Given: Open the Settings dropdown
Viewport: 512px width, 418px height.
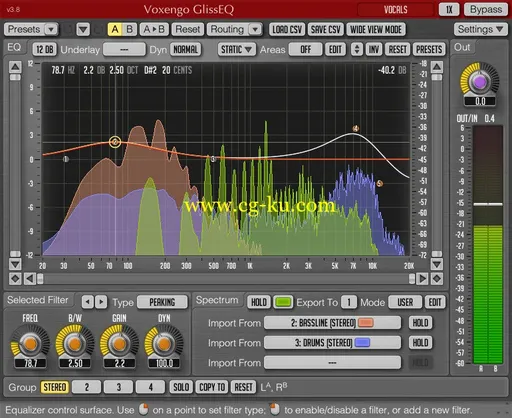Looking at the screenshot, I should click(480, 29).
